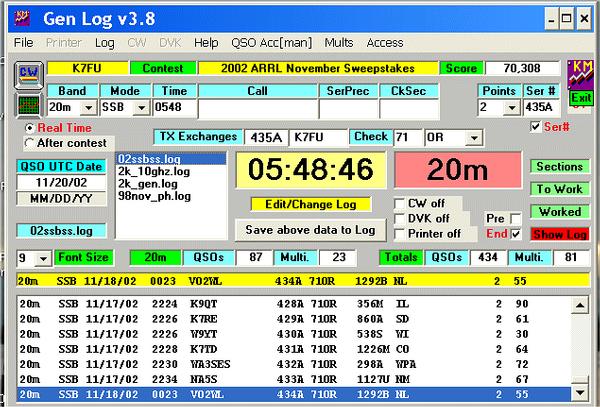Click the Edit/Change Log button
The height and width of the screenshot is (407, 600).
(x=311, y=204)
